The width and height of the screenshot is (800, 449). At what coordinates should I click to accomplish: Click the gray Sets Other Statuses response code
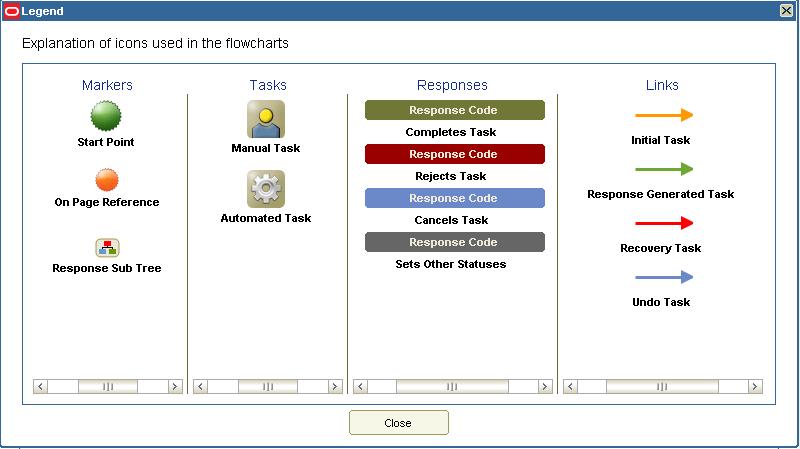pyautogui.click(x=455, y=242)
